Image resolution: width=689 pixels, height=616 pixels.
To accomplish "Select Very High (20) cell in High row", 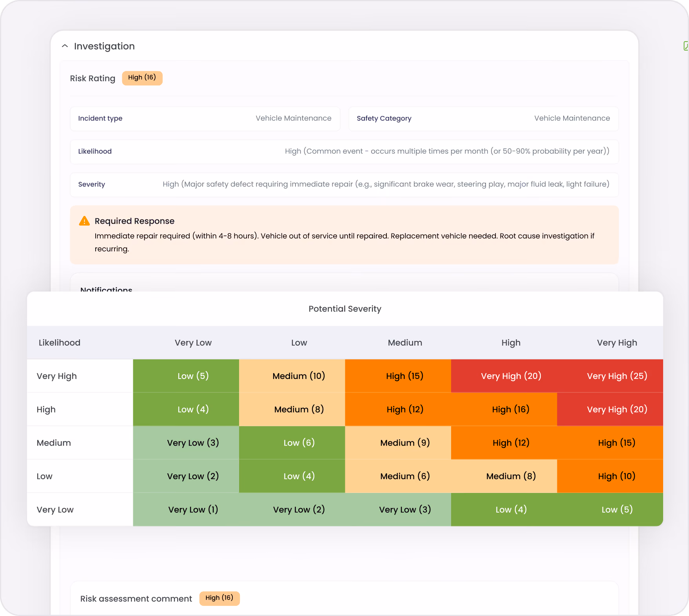I will click(610, 409).
